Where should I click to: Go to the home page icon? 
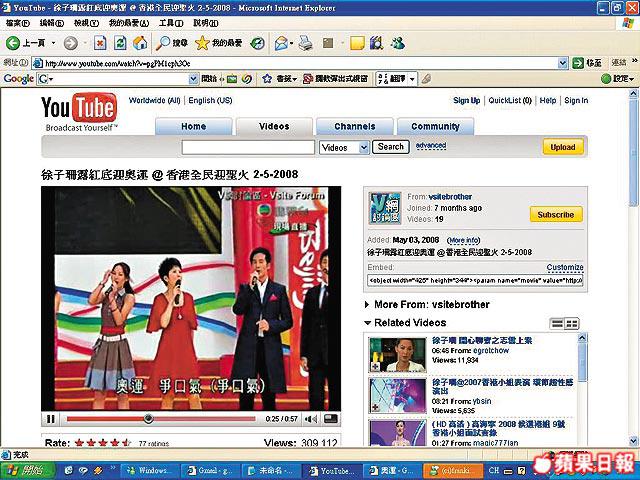[140, 43]
